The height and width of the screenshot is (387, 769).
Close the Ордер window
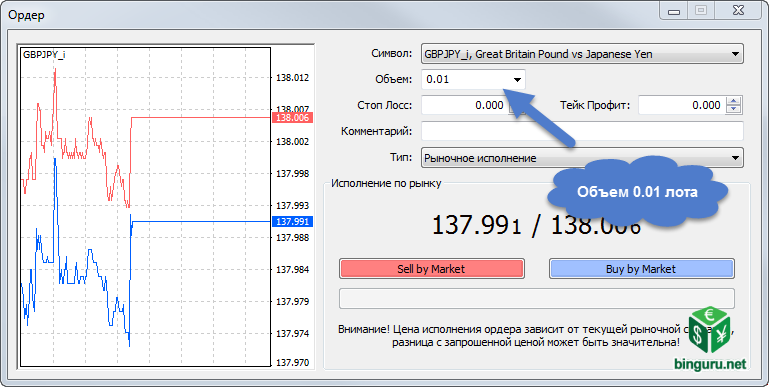point(739,10)
